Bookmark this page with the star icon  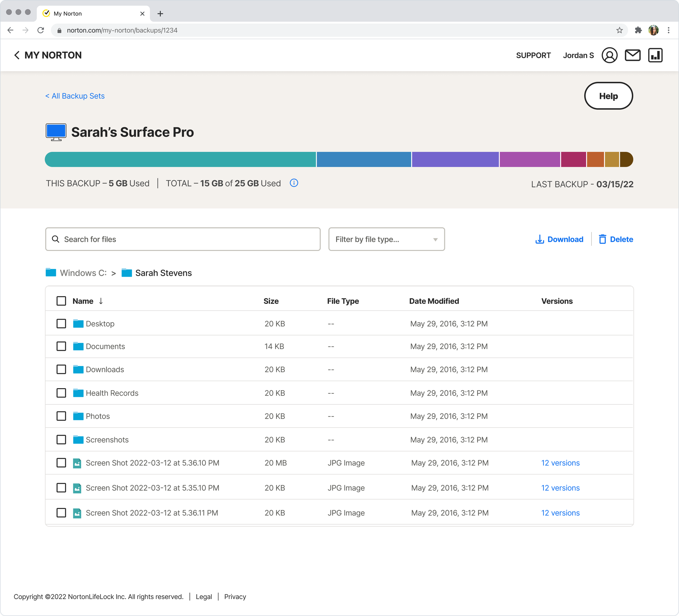pos(620,30)
